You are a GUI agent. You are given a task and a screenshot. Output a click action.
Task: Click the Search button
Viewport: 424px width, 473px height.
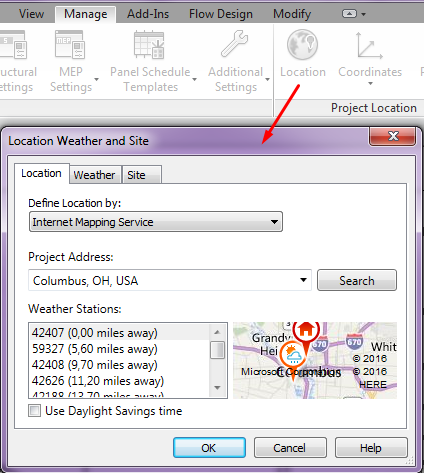tap(357, 280)
